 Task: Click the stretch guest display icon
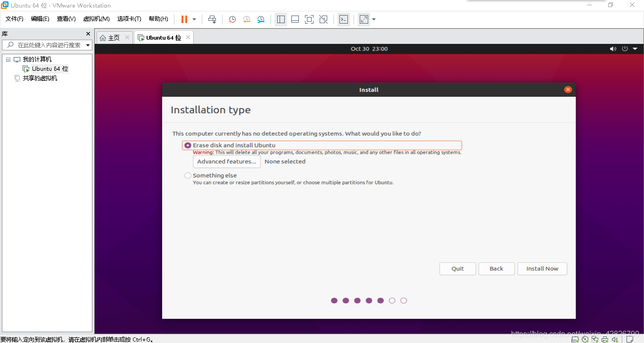[x=363, y=19]
